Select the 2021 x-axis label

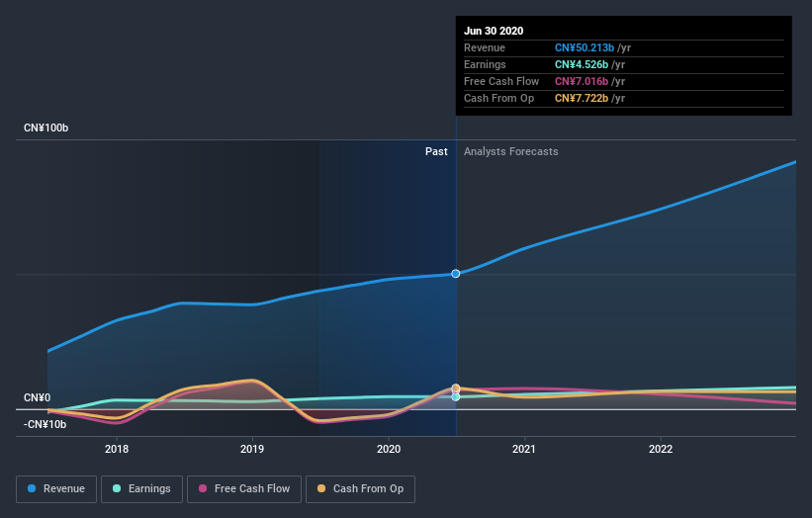[x=524, y=449]
